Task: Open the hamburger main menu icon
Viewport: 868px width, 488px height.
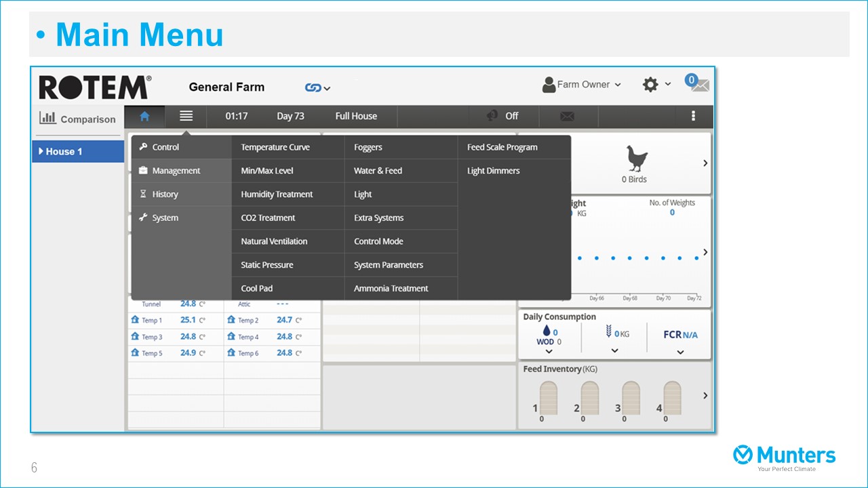Action: point(186,116)
